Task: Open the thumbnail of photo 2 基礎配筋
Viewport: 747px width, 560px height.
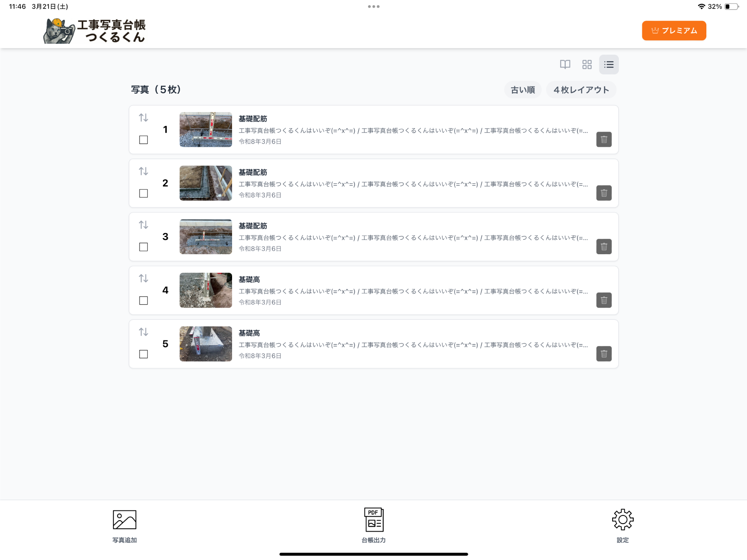Action: (206, 183)
